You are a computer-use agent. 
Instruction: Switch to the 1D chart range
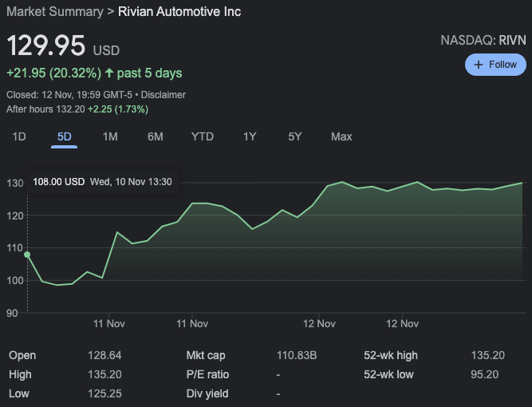[x=19, y=136]
